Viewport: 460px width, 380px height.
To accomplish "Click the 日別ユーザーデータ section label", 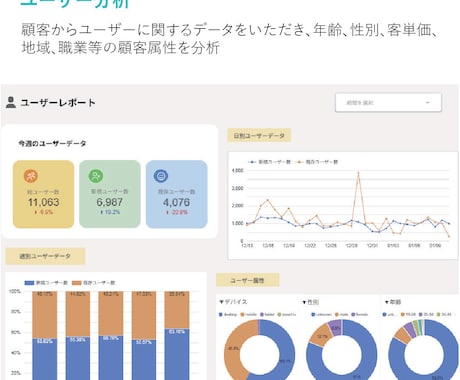I will tap(259, 136).
